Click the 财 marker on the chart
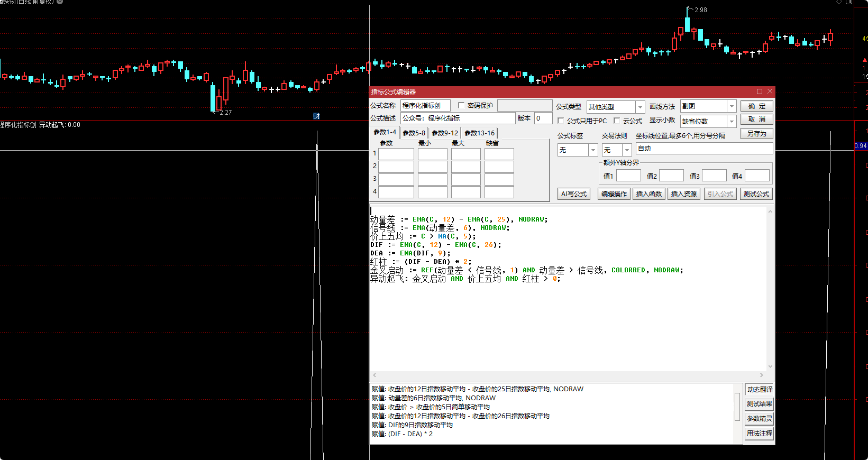 [x=316, y=116]
